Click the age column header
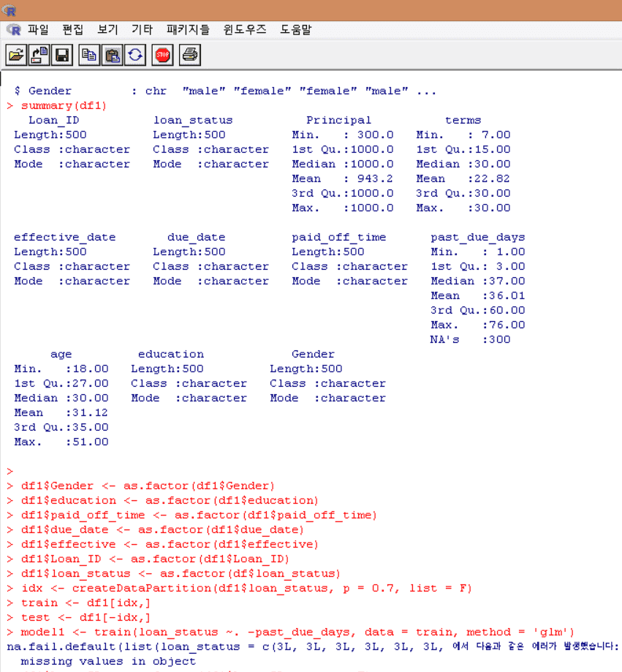The width and height of the screenshot is (622, 672). pyautogui.click(x=61, y=355)
